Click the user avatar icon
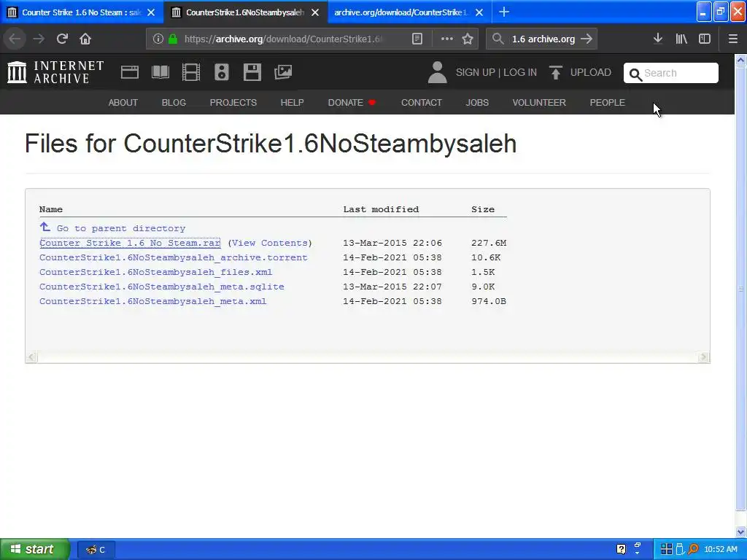This screenshot has height=560, width=747. 438,72
